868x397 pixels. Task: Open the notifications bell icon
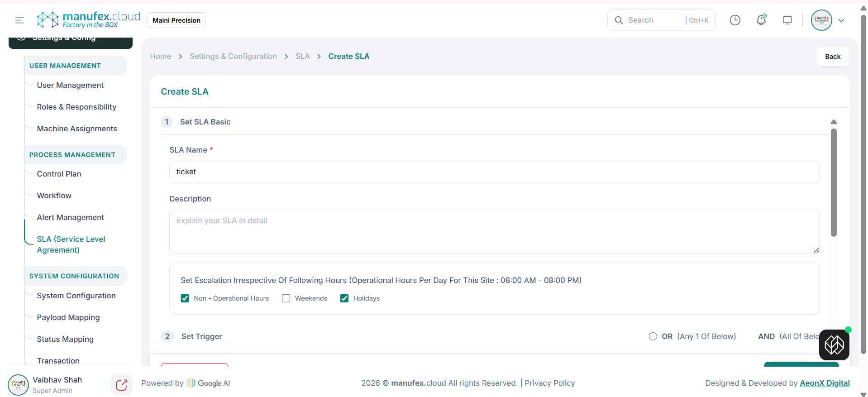761,20
